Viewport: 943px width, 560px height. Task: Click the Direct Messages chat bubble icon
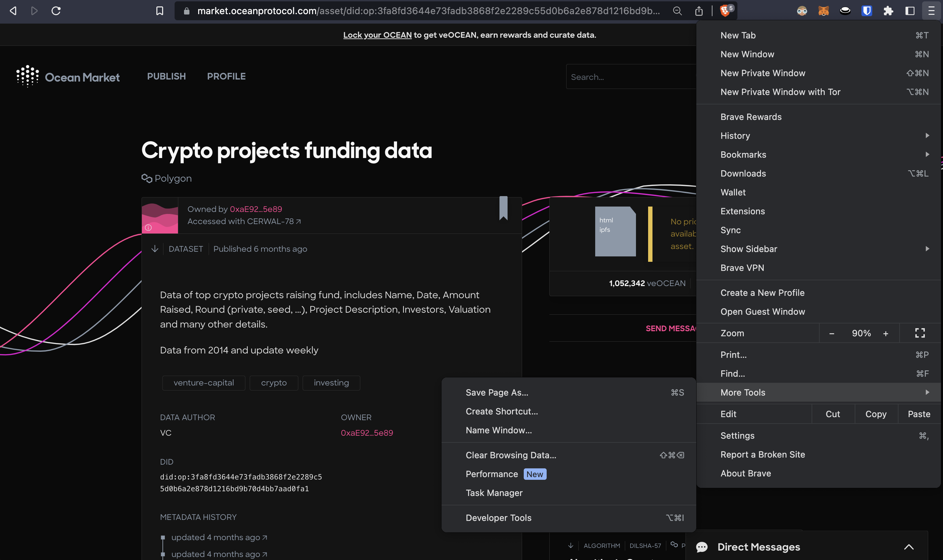[702, 547]
